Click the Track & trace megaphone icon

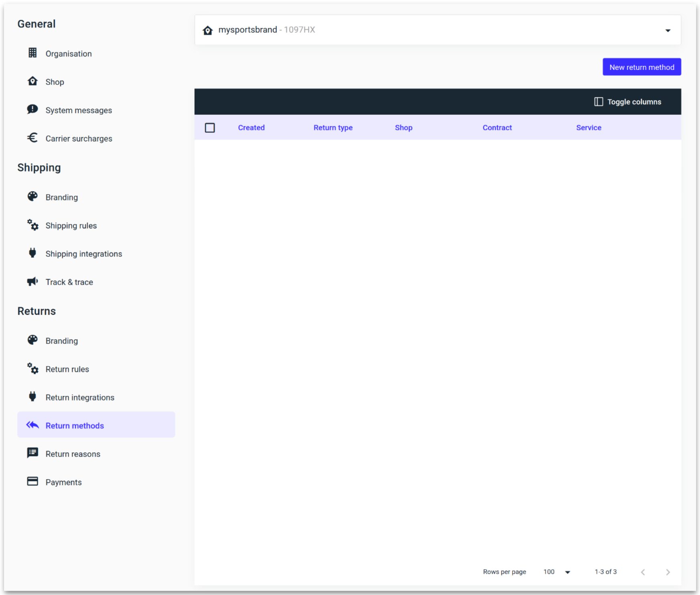point(32,281)
